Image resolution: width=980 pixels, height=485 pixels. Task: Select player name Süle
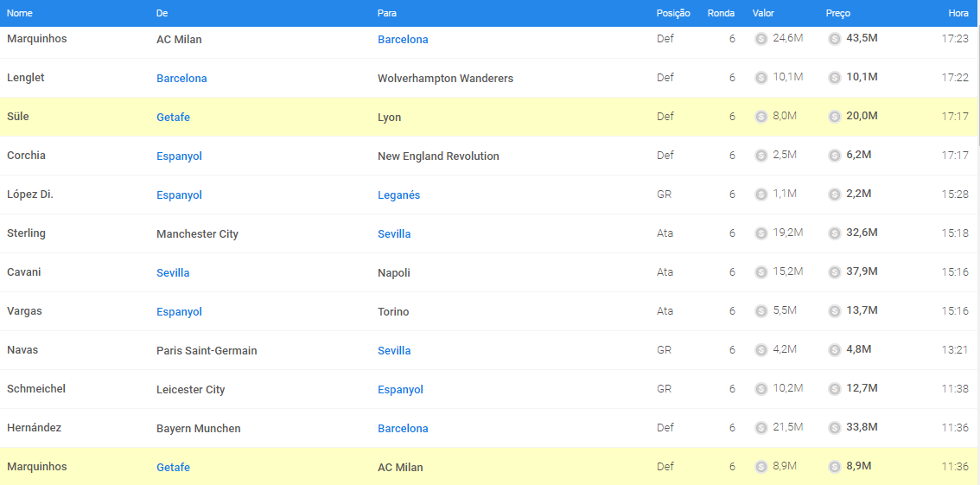17,116
